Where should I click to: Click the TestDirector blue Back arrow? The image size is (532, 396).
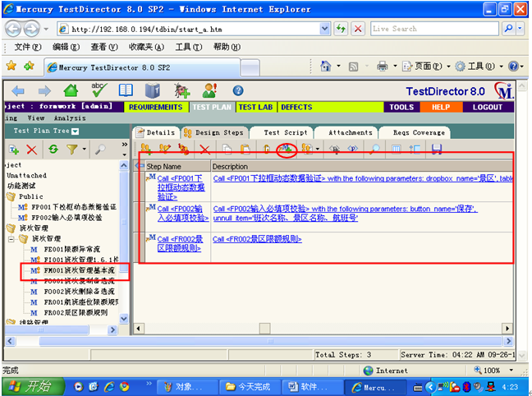17,91
